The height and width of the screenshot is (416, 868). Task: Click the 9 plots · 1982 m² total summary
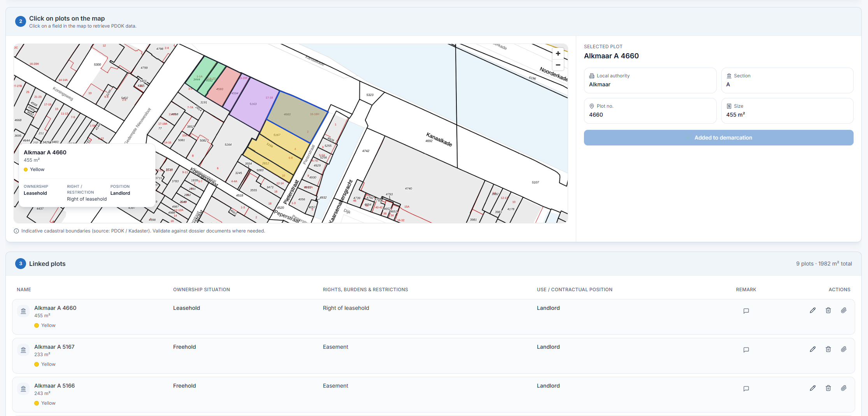pos(824,264)
